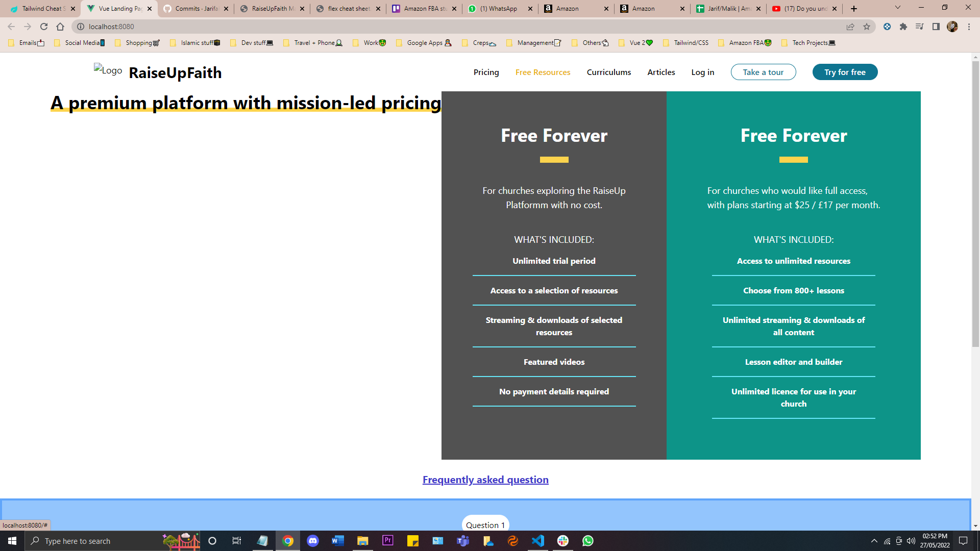Open Microsoft Teams from taskbar

click(x=463, y=541)
